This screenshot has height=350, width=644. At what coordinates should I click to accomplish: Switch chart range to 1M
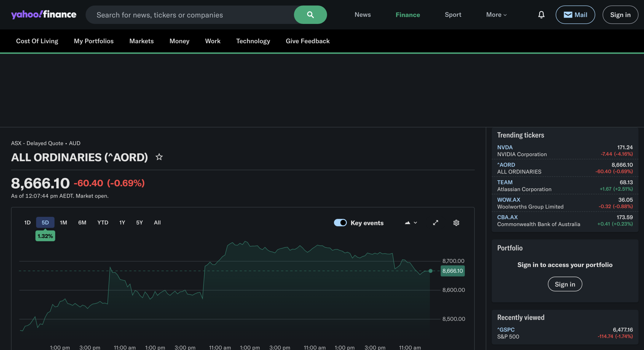coord(63,223)
